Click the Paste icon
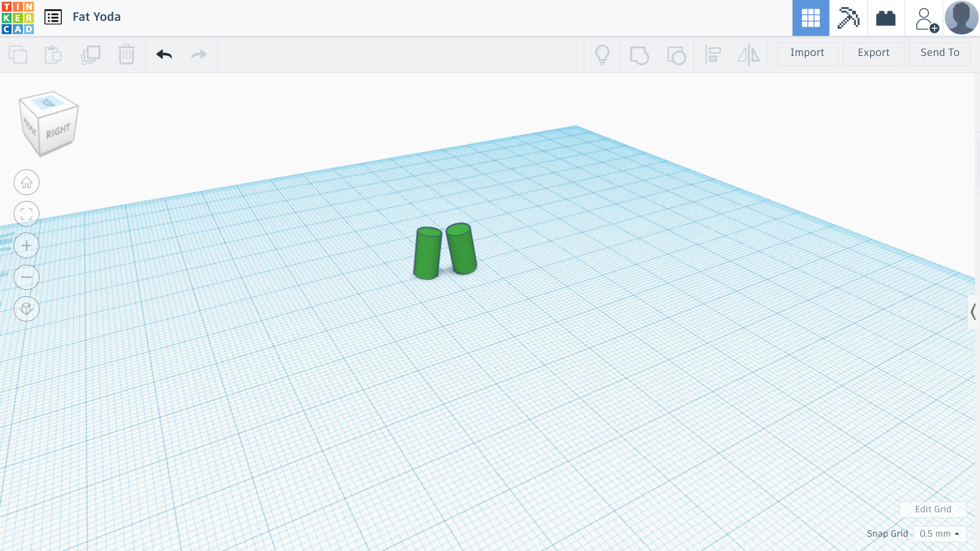Image resolution: width=980 pixels, height=551 pixels. tap(52, 54)
